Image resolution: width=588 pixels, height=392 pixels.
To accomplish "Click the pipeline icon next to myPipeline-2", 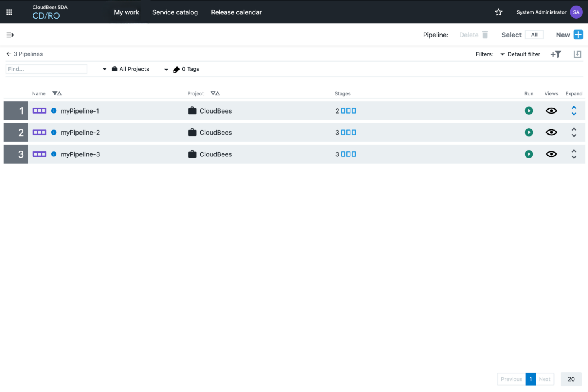I will click(39, 132).
